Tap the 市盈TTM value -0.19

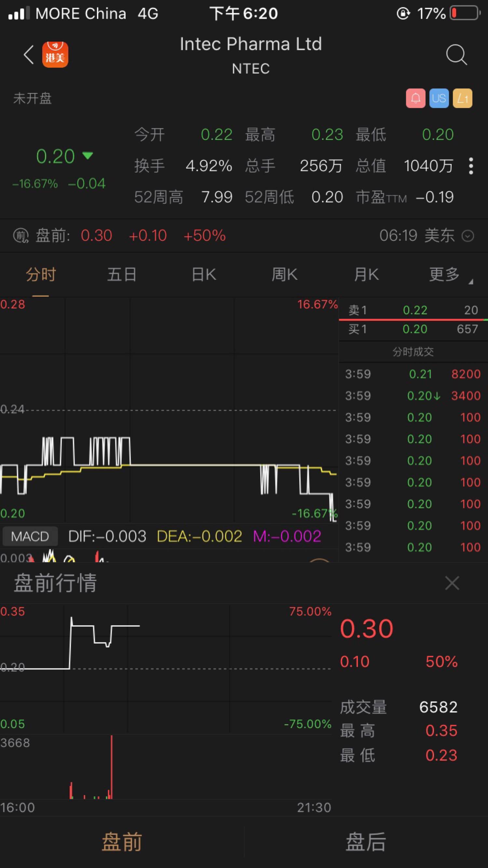click(x=435, y=197)
